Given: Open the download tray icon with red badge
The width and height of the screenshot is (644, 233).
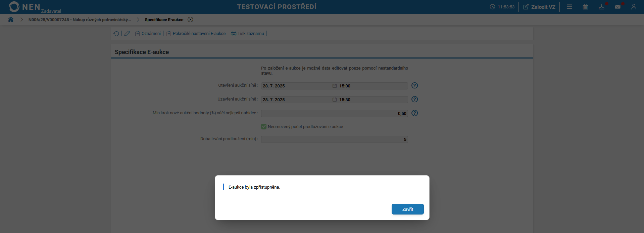Looking at the screenshot, I should (601, 7).
